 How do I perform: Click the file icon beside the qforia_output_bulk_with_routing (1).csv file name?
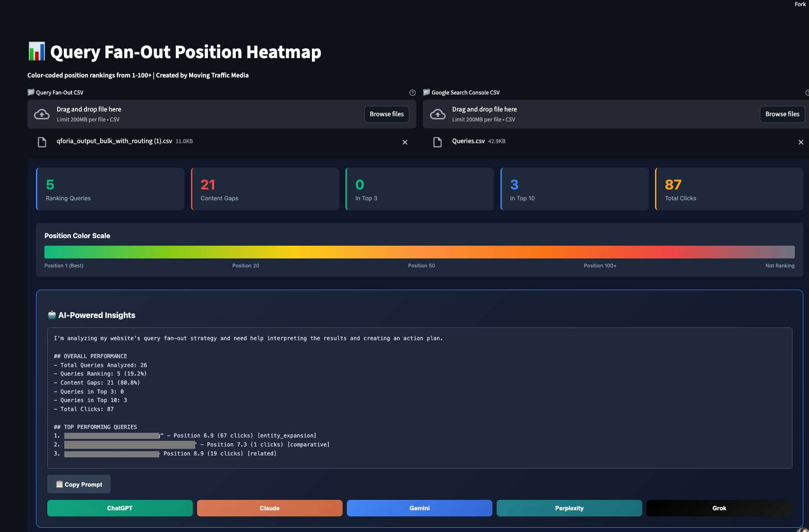tap(42, 142)
